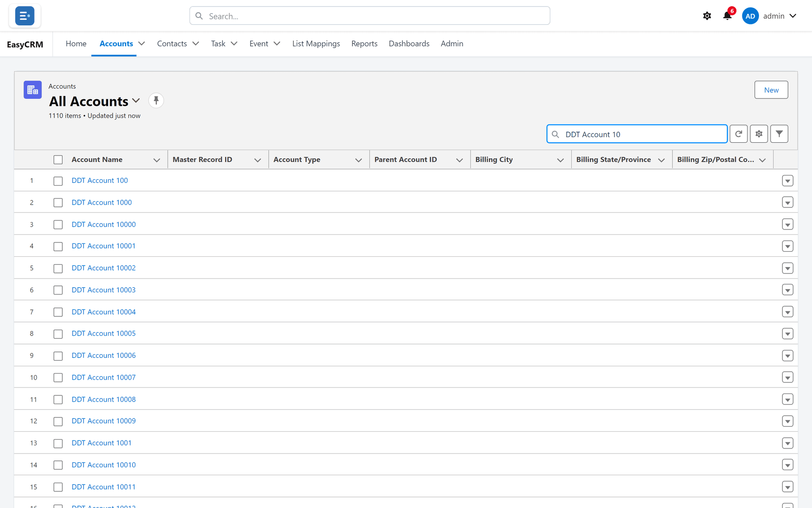Expand the All Accounts list view selector

[136, 101]
